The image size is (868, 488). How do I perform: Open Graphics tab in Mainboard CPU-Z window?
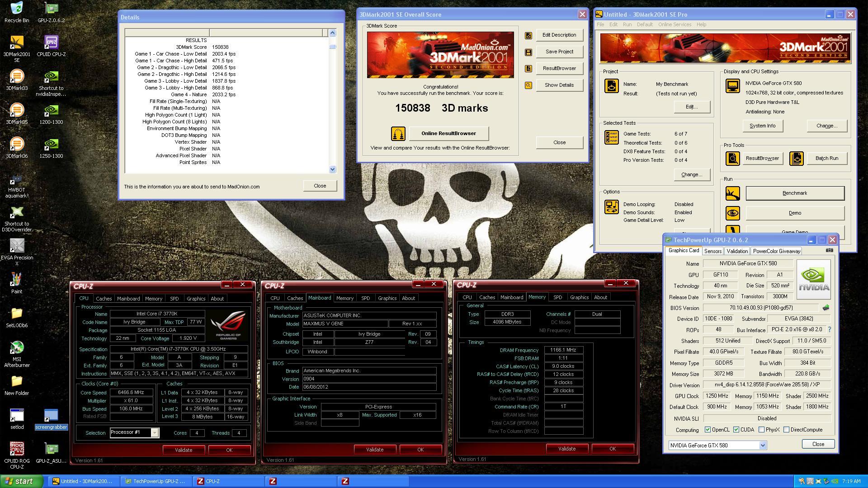(387, 298)
